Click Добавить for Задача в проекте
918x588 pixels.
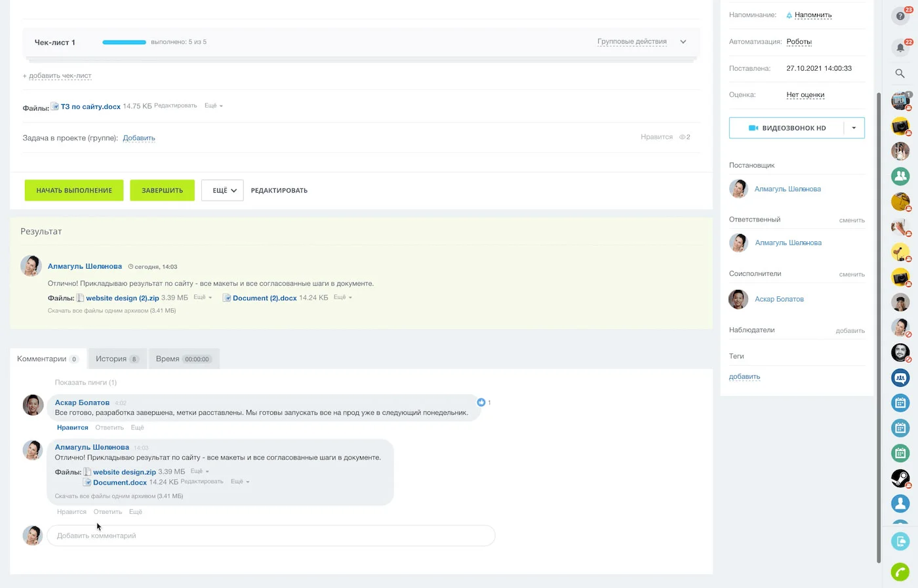[x=139, y=138]
